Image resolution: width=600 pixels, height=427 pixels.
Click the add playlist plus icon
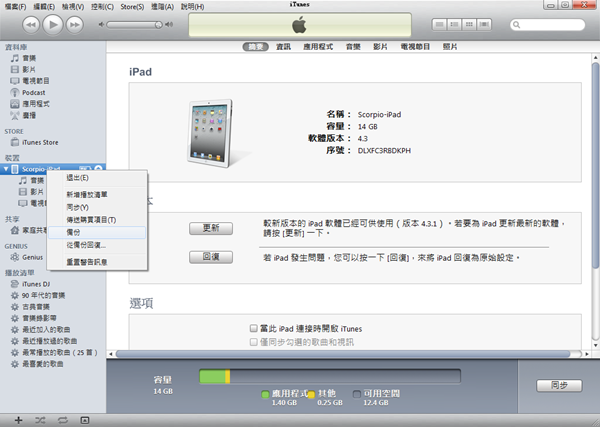pyautogui.click(x=18, y=420)
